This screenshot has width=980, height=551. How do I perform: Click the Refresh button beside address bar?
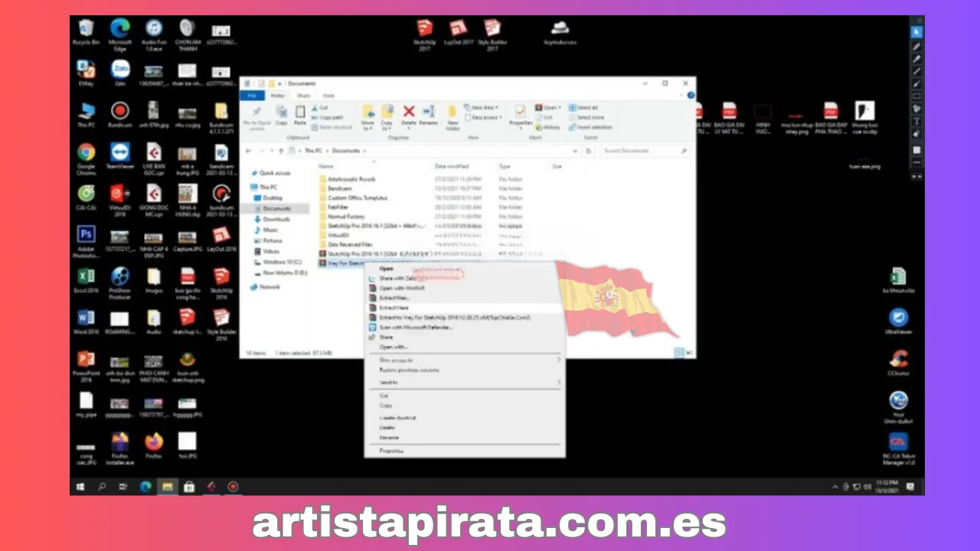click(588, 151)
